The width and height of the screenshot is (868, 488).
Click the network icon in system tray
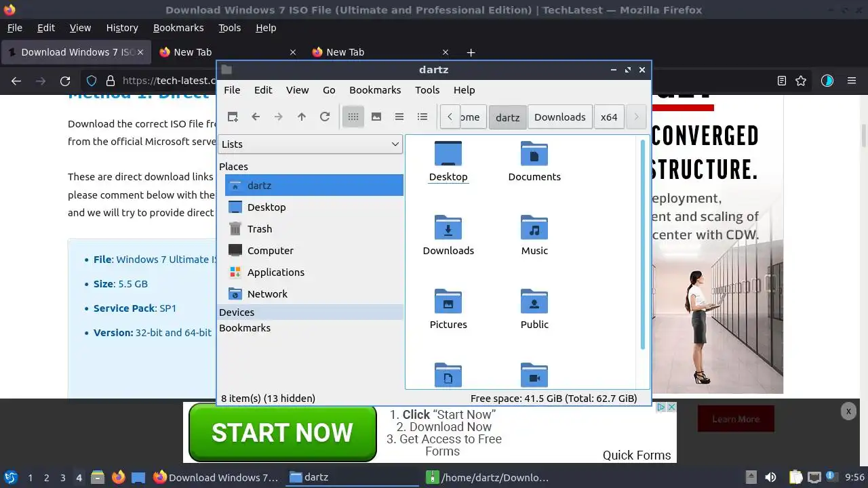click(x=814, y=477)
